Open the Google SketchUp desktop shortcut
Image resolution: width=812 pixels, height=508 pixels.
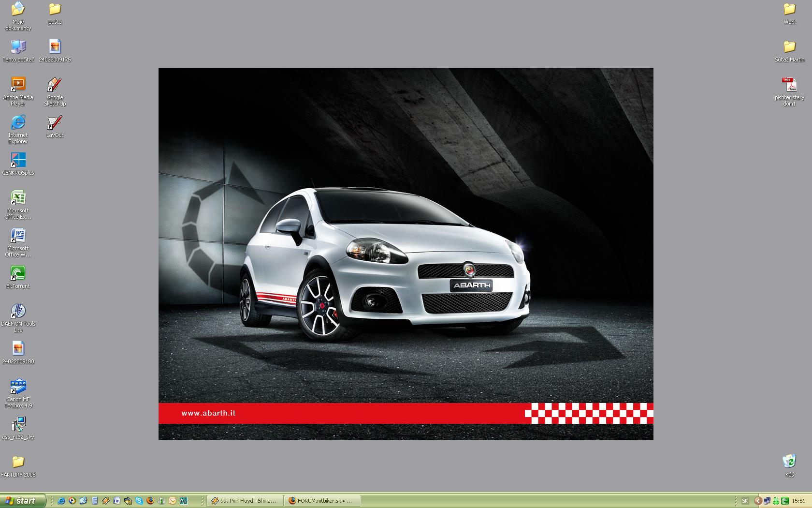[x=55, y=86]
